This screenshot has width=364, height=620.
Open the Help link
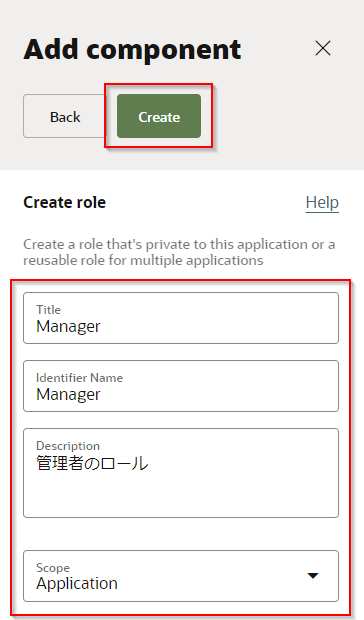(x=322, y=202)
